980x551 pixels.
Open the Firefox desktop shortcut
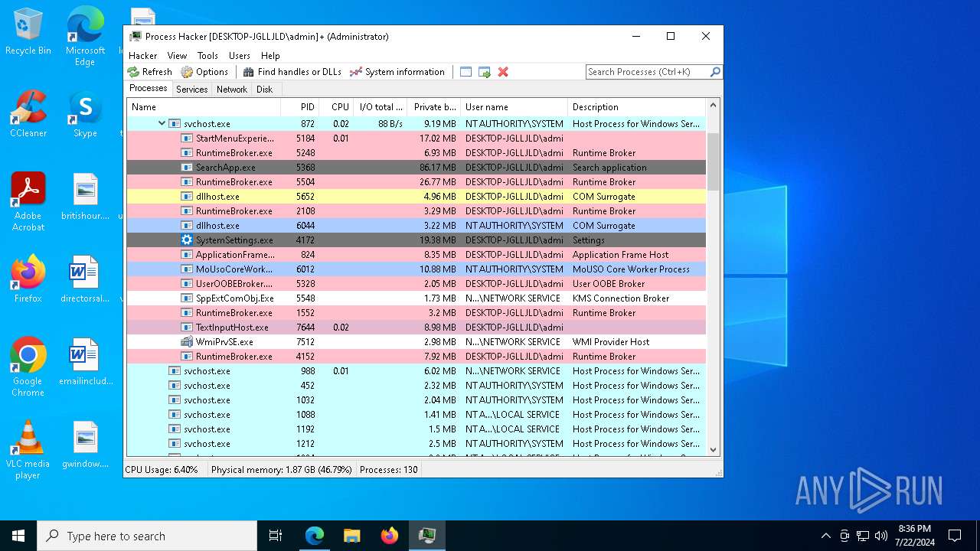28,279
